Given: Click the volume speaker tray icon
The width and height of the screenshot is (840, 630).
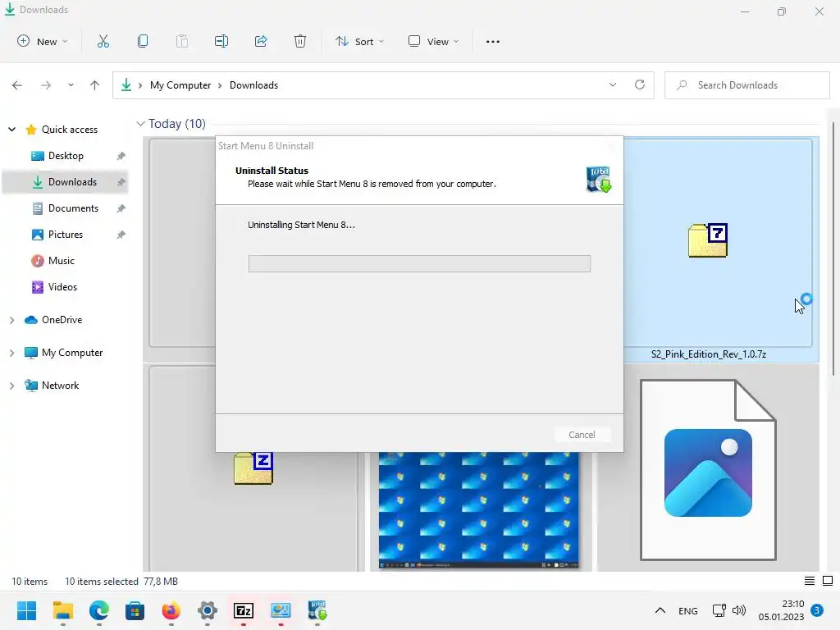Looking at the screenshot, I should (739, 610).
